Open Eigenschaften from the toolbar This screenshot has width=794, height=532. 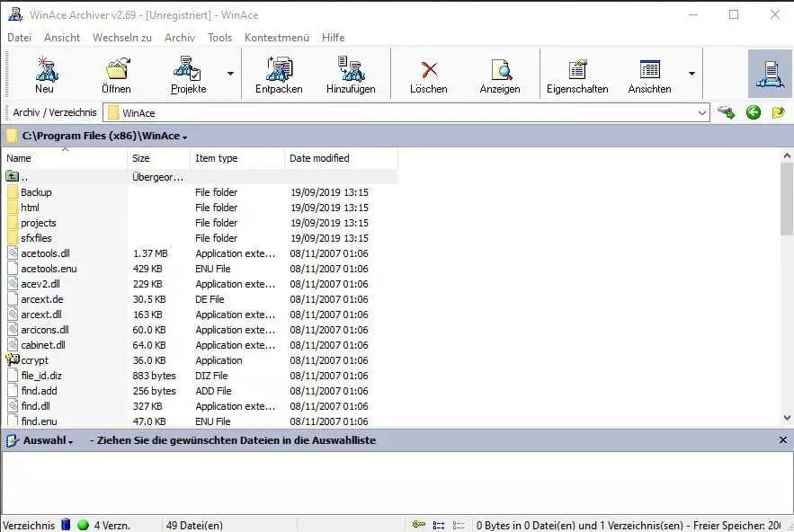(577, 74)
